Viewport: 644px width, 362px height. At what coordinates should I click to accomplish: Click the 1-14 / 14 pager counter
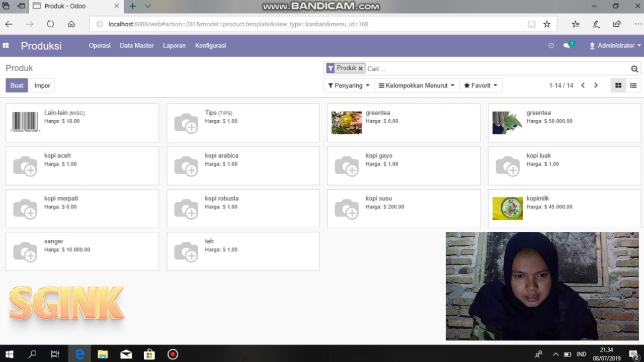tap(561, 85)
